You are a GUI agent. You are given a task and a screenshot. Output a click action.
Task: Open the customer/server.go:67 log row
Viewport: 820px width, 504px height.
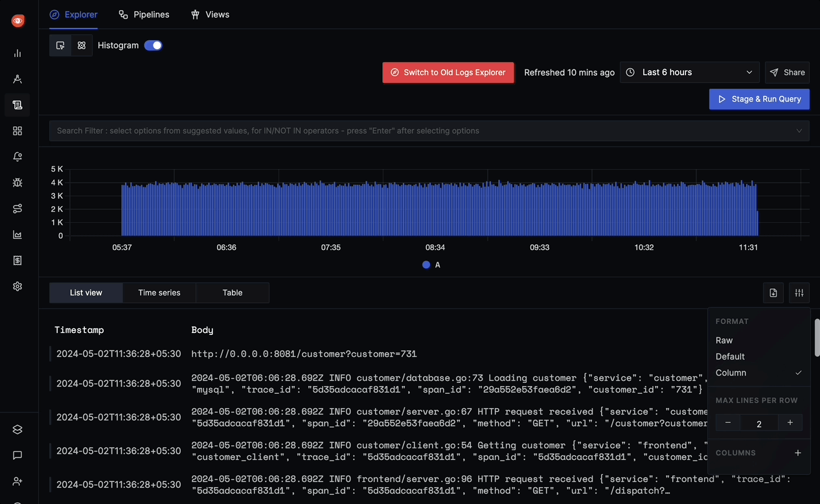pyautogui.click(x=447, y=417)
